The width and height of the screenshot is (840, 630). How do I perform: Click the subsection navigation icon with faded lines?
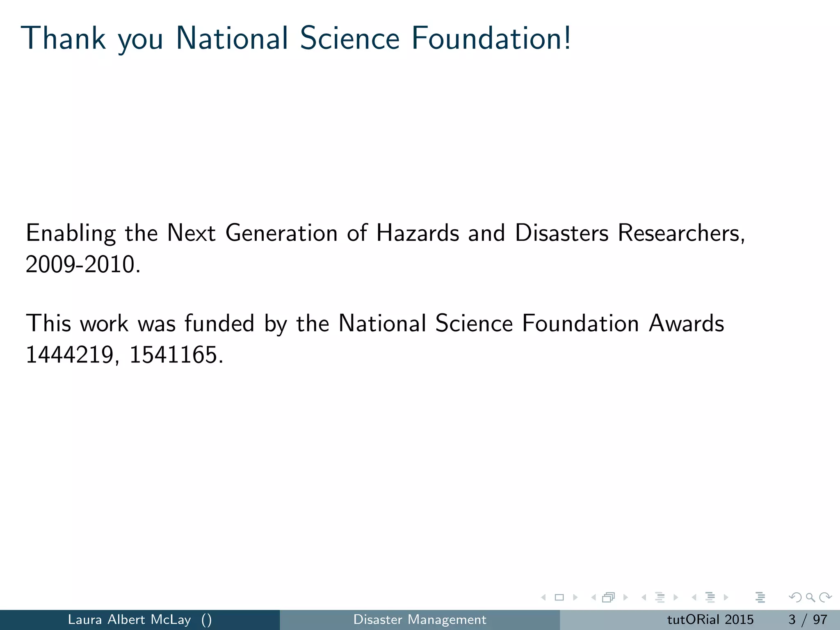coord(660,598)
